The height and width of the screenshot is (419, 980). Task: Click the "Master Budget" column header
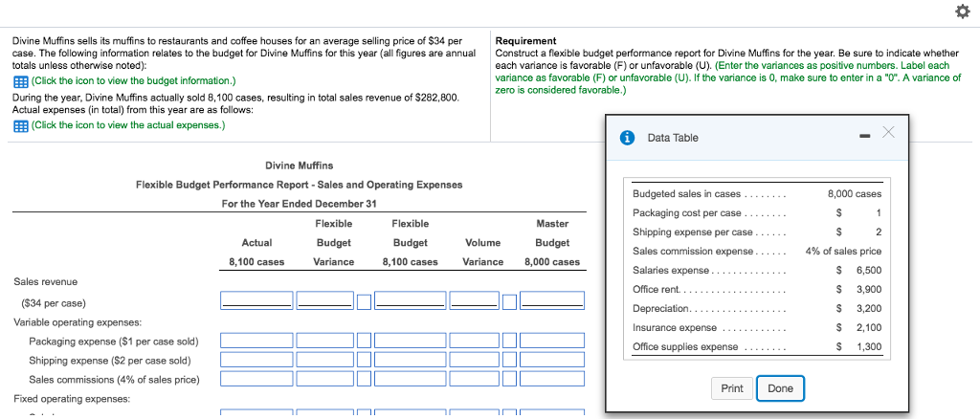click(552, 232)
